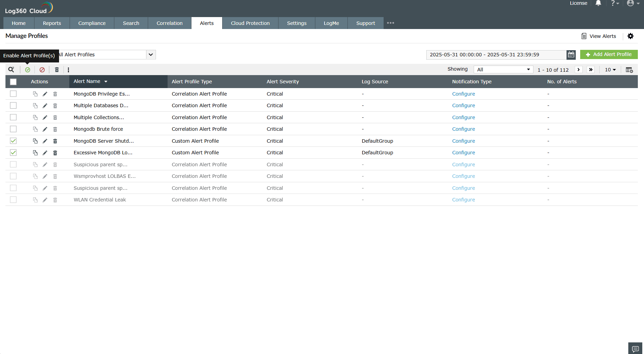The image size is (644, 354).
Task: Click the Add Alert Profile button
Action: click(x=609, y=54)
